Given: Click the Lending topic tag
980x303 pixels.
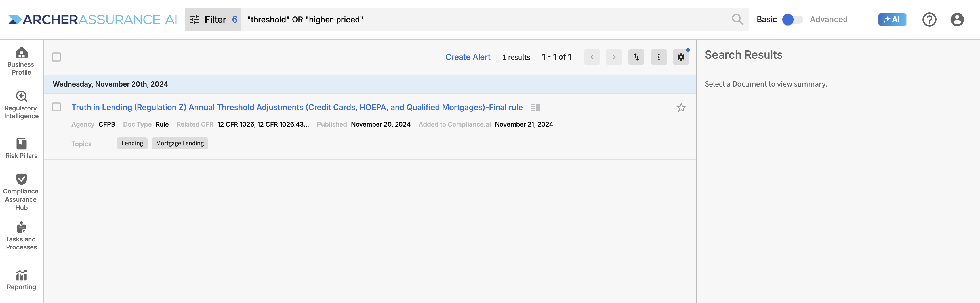Looking at the screenshot, I should (132, 143).
